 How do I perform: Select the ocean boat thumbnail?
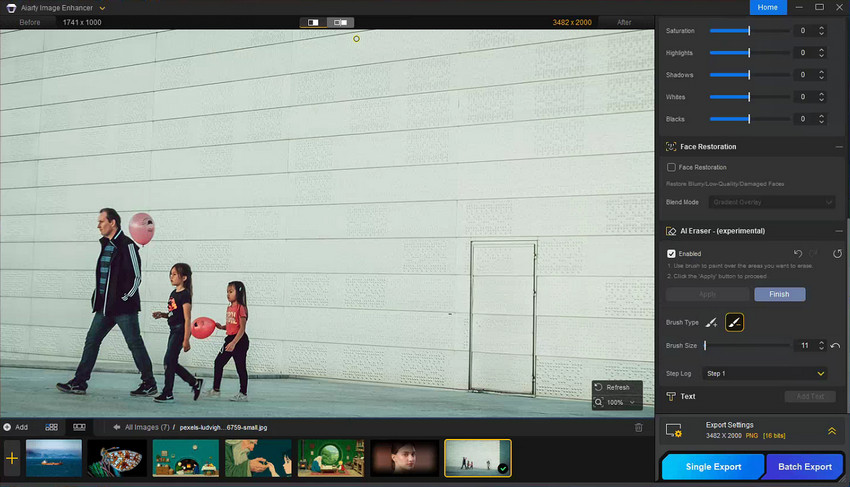[54, 458]
